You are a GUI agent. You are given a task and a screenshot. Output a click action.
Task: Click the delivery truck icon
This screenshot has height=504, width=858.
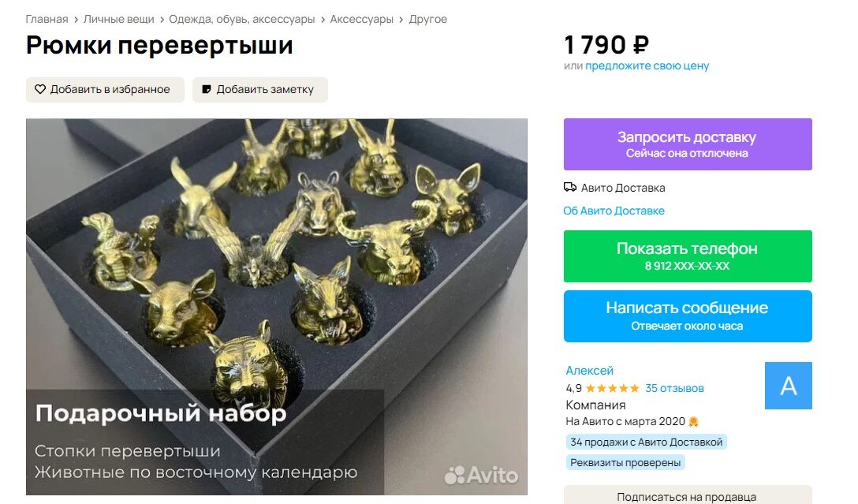(x=569, y=188)
